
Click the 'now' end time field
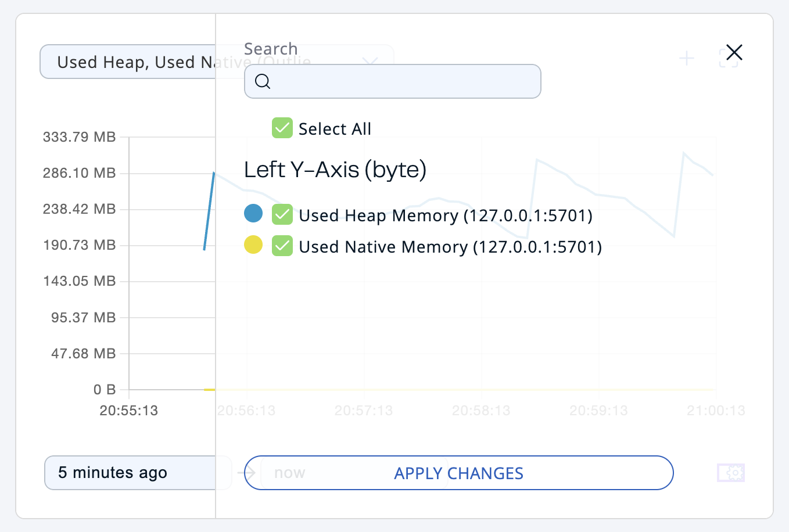pyautogui.click(x=289, y=473)
